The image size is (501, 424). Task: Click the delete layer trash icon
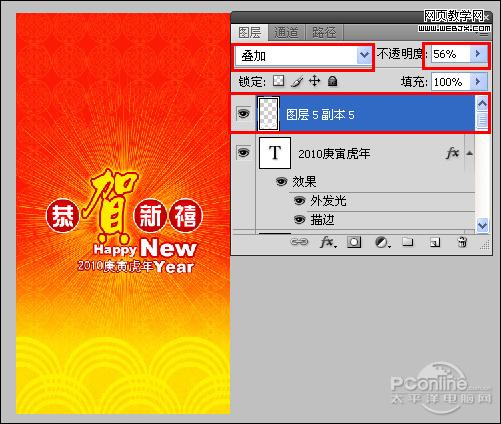(x=462, y=242)
